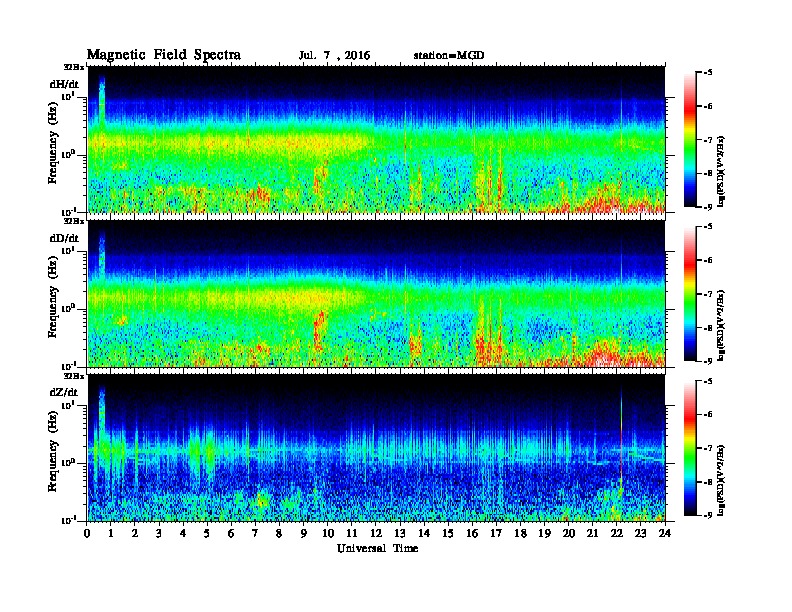Click the dZ/dt spectrogram plot
The image size is (792, 612).
(376, 447)
